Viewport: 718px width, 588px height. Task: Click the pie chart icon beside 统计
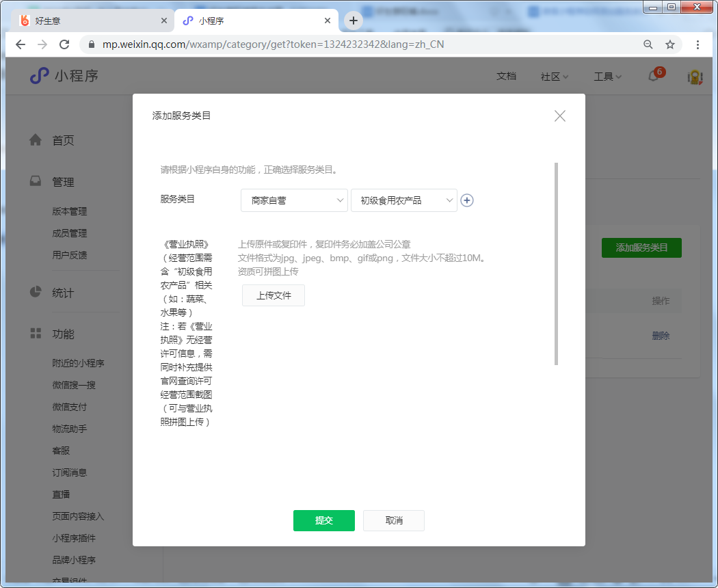point(36,292)
